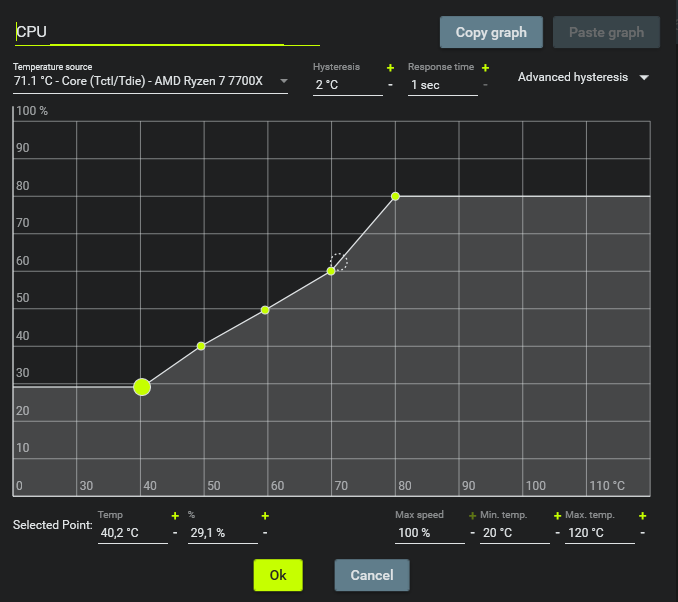Decrease Max speed with minus icon
Viewport: 678px width, 602px height.
[x=472, y=533]
